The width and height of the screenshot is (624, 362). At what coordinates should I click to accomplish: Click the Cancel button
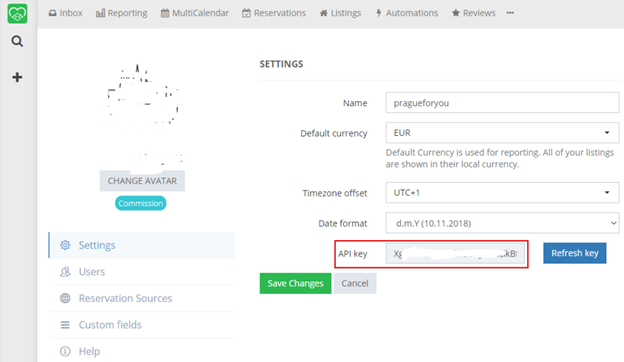pyautogui.click(x=355, y=283)
